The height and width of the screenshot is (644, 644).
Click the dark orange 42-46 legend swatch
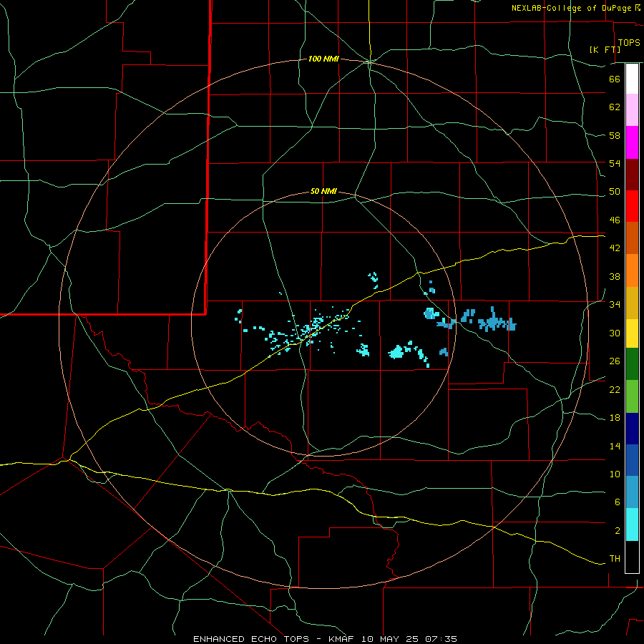(632, 238)
